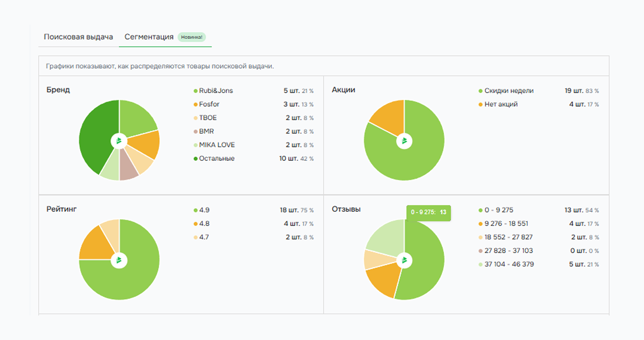Select the 37 104 - 46 379 reviews legend

tap(509, 264)
